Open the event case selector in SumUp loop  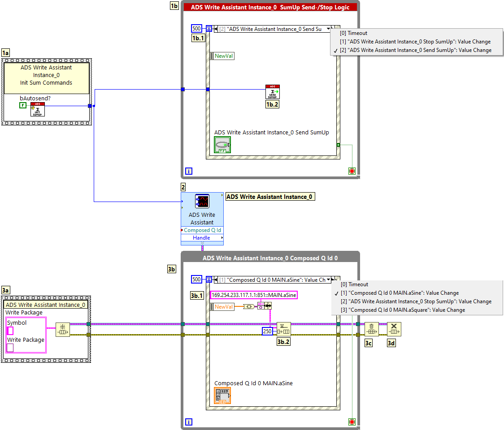pyautogui.click(x=329, y=29)
